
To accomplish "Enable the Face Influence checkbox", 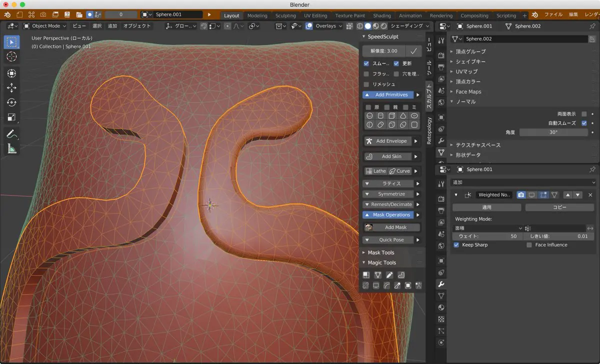I will click(529, 245).
